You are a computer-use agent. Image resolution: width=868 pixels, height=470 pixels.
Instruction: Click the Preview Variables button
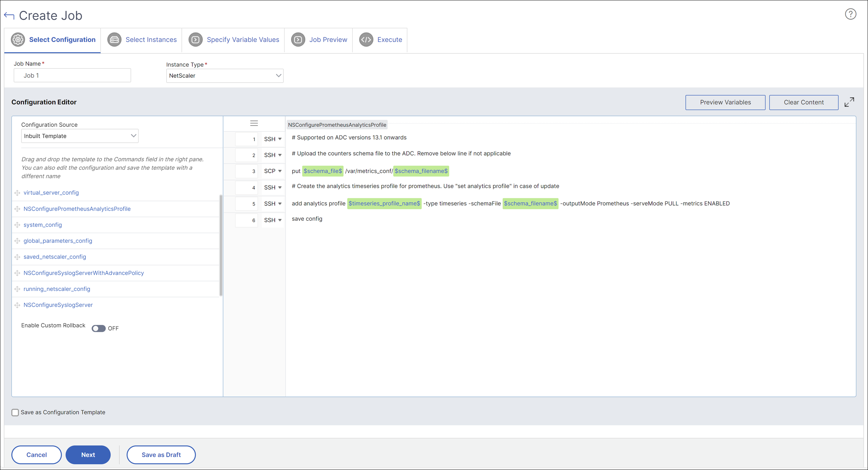click(725, 102)
